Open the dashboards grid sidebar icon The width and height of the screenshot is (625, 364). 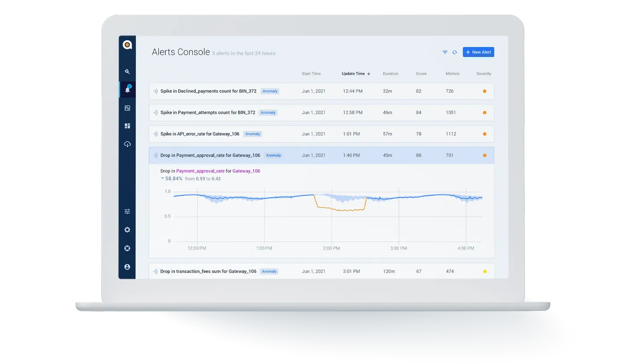point(127,126)
